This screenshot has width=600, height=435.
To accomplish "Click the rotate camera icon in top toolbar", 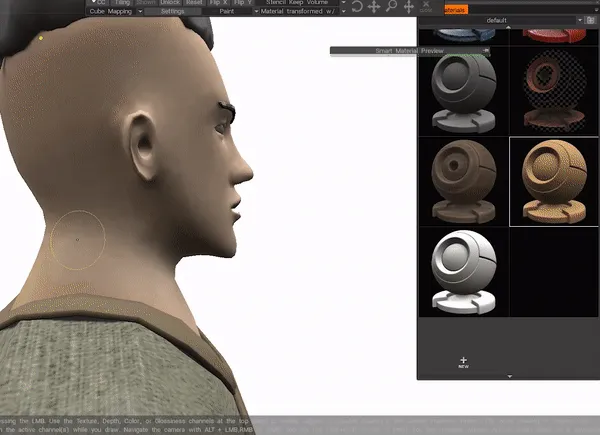I will tap(357, 7).
